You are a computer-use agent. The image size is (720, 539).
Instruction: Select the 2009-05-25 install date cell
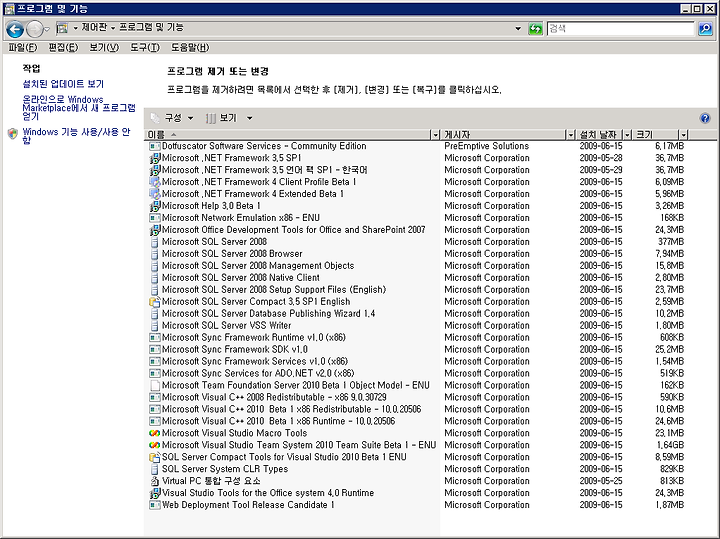coord(601,481)
